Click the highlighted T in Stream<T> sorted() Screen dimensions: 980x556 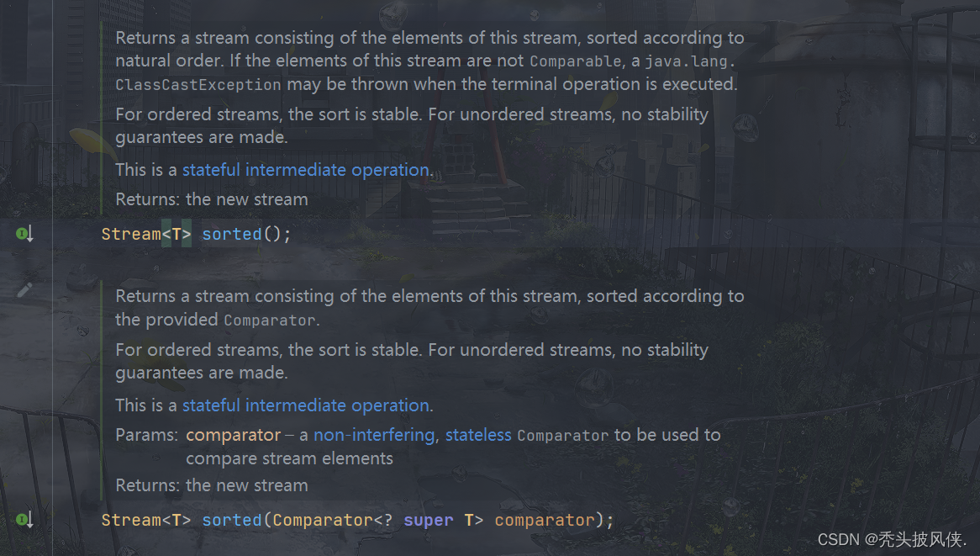point(177,234)
